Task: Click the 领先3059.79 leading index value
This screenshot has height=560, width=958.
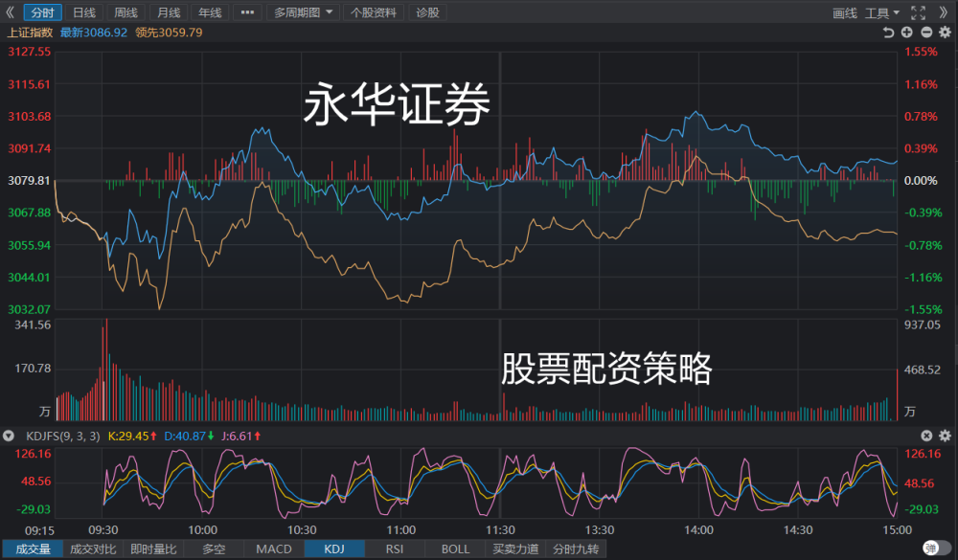Action: click(x=169, y=33)
